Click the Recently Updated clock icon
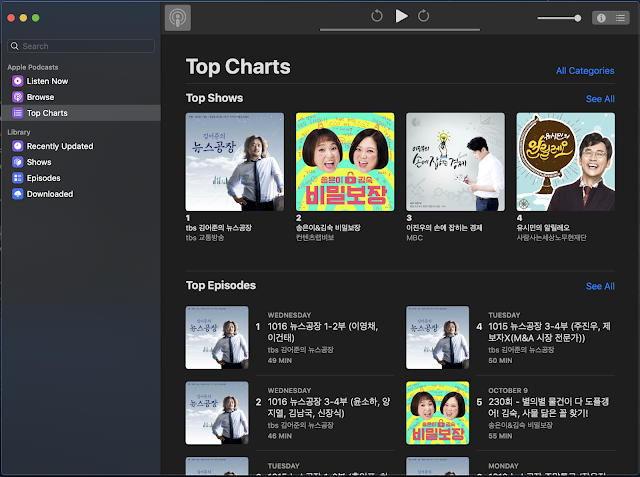 click(18, 146)
